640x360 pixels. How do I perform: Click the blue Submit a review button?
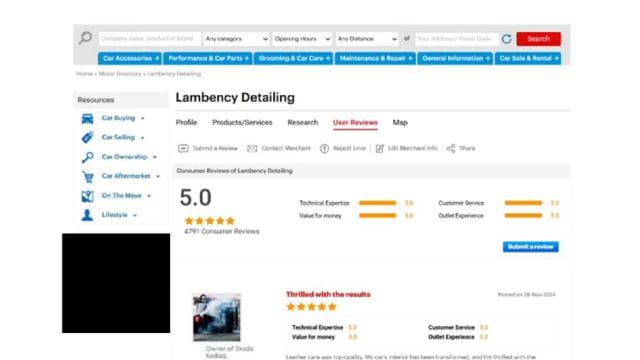tap(531, 247)
